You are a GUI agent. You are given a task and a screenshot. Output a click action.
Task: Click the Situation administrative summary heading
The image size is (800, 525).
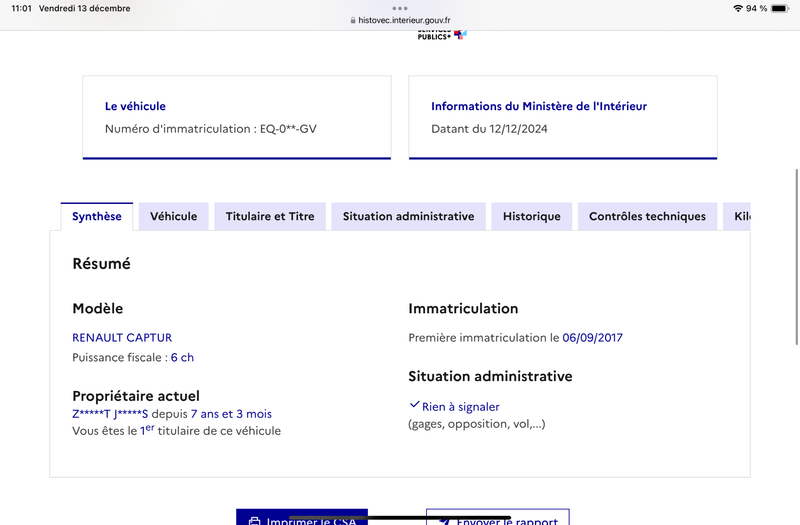coord(490,377)
